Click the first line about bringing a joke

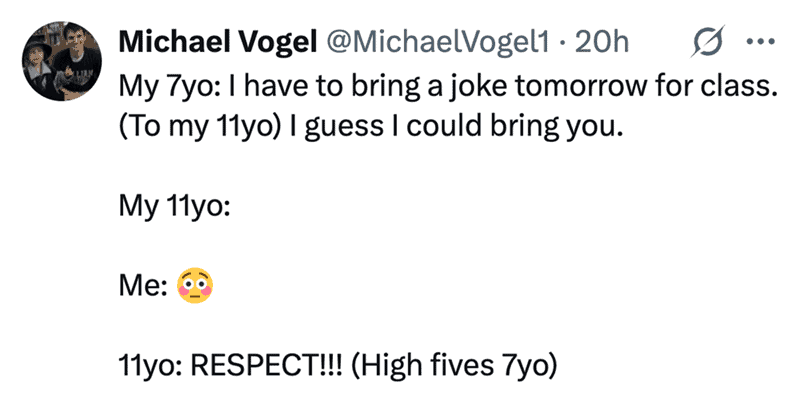point(448,88)
